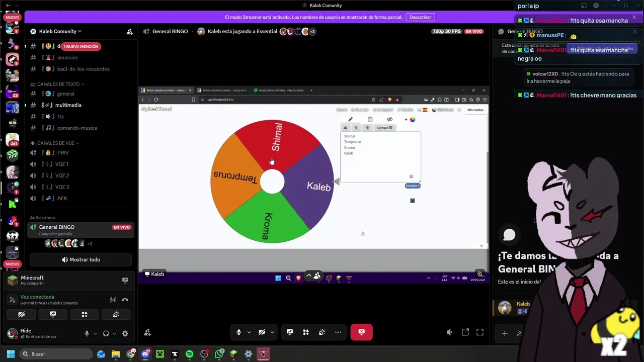Click the +3 participants indicator in header
Image resolution: width=644 pixels, height=362 pixels.
click(x=312, y=32)
